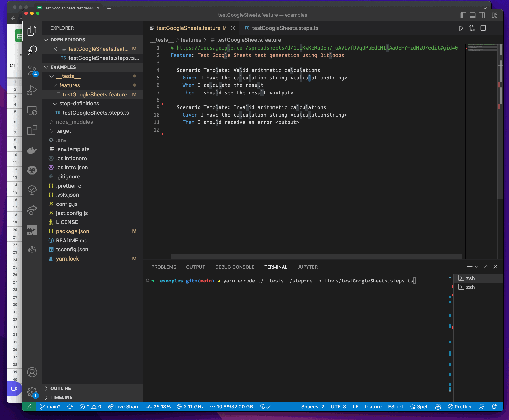Toggle the bottom Panel visibility
Image resolution: width=509 pixels, height=420 pixels.
coord(472,15)
